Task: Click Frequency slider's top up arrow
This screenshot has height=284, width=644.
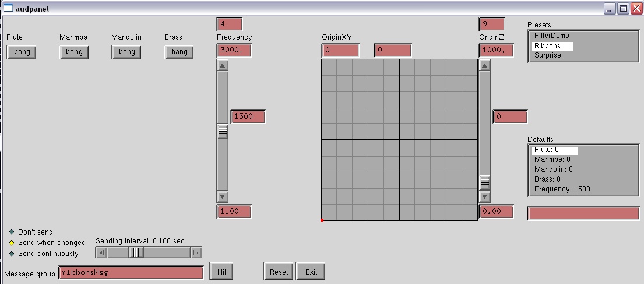Action: (223, 65)
